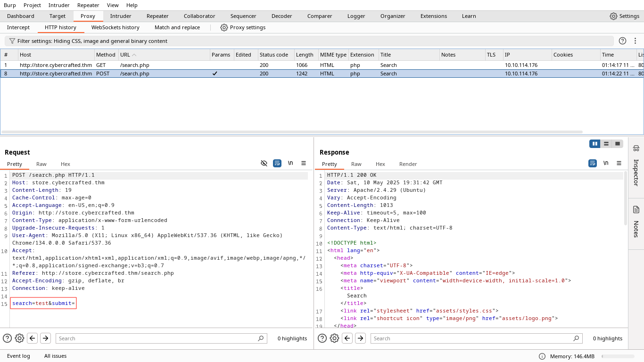Sort history by URL column header
This screenshot has height=362, width=644.
[x=164, y=55]
